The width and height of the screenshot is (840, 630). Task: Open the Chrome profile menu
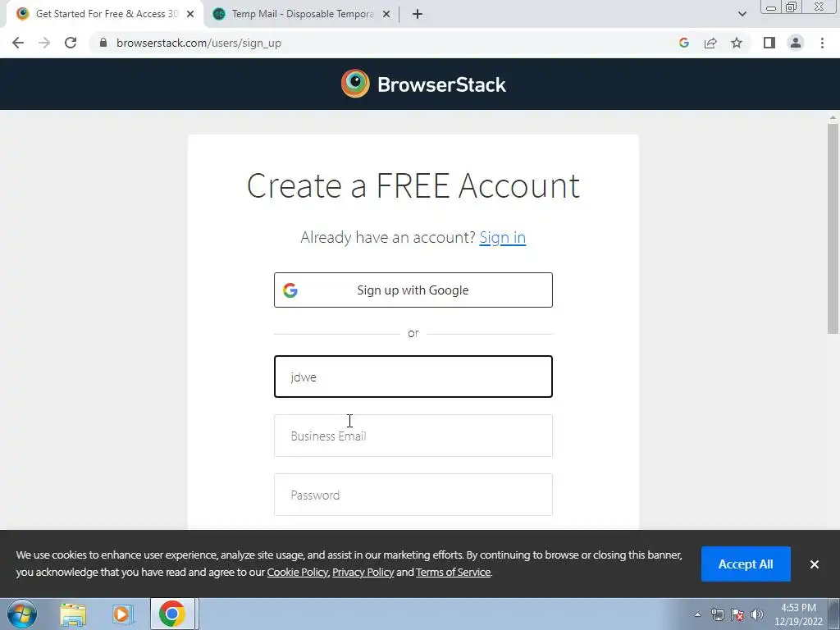[796, 43]
